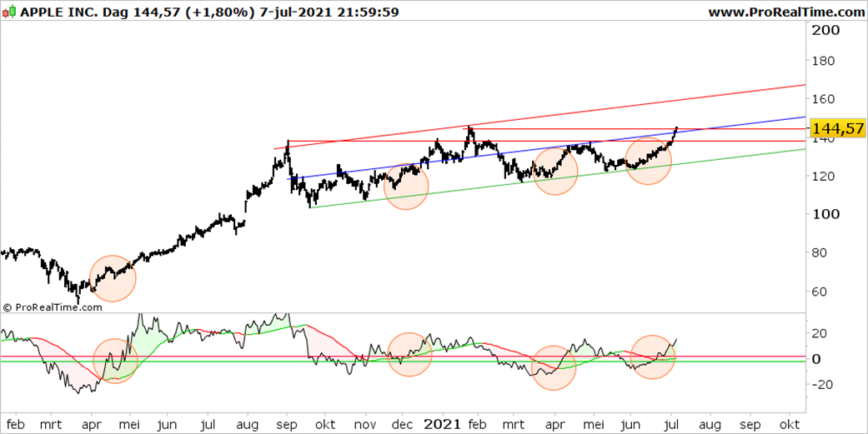Click the 60 price axis label
The width and height of the screenshot is (868, 434).
(x=818, y=292)
